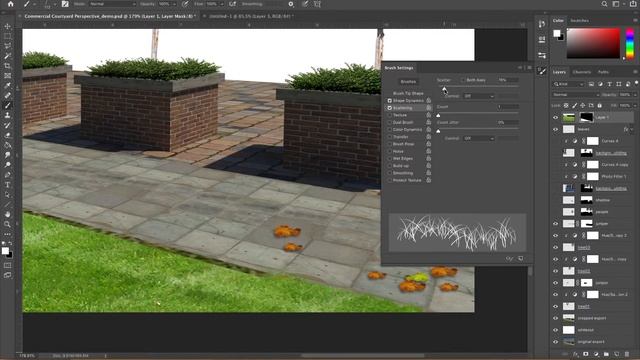Open the Noise settings row
640x360 pixels.
pyautogui.click(x=398, y=151)
